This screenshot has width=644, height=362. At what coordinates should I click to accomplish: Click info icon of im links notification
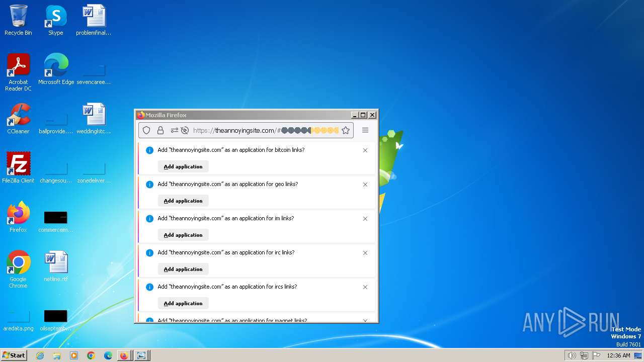(x=149, y=219)
